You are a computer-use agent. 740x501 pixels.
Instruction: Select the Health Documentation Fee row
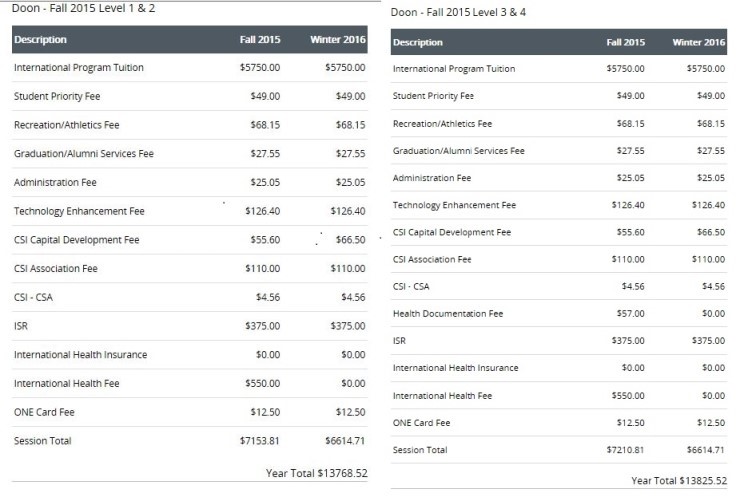559,314
